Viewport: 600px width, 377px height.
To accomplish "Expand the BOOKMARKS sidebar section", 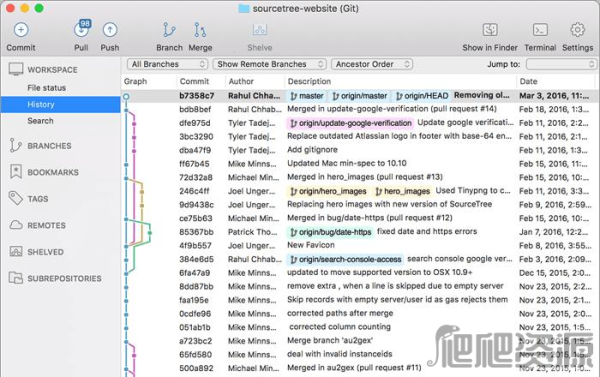I will point(53,172).
